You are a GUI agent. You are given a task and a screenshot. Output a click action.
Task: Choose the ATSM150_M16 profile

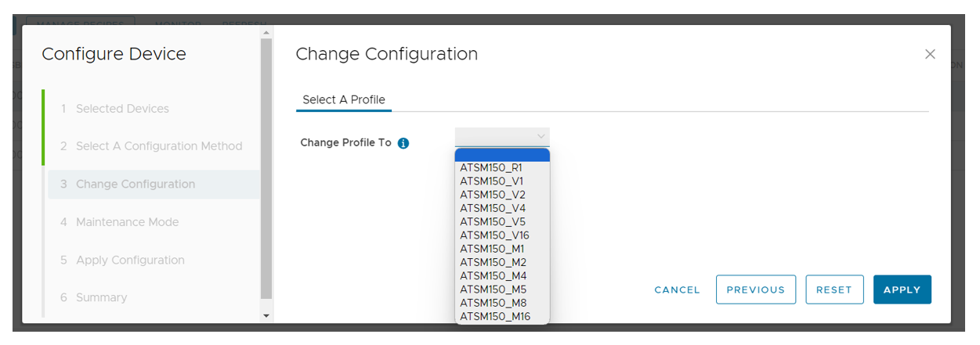(495, 316)
